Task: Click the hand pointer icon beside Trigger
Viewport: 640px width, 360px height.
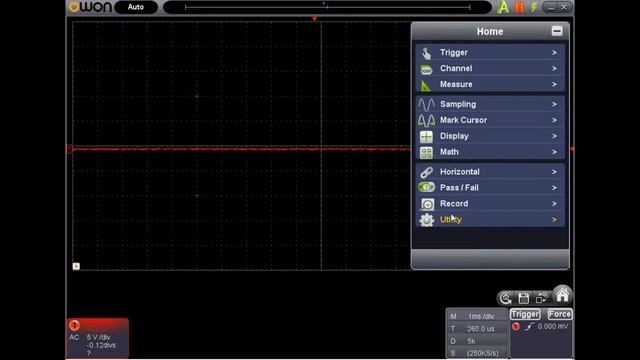Action: (426, 53)
